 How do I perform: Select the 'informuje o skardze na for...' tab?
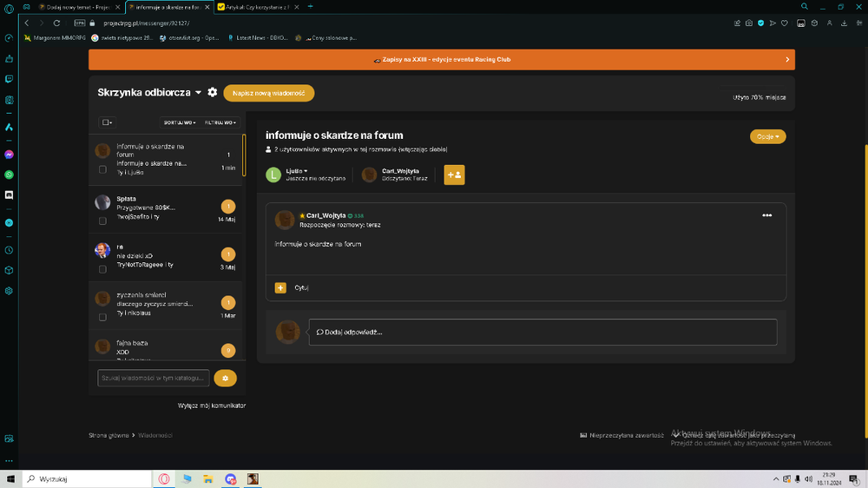click(168, 7)
